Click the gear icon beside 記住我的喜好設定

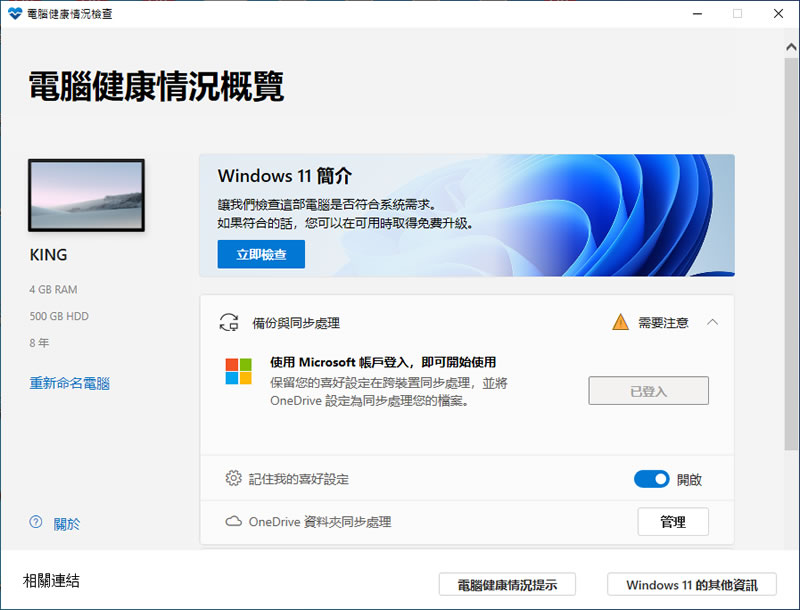[233, 478]
